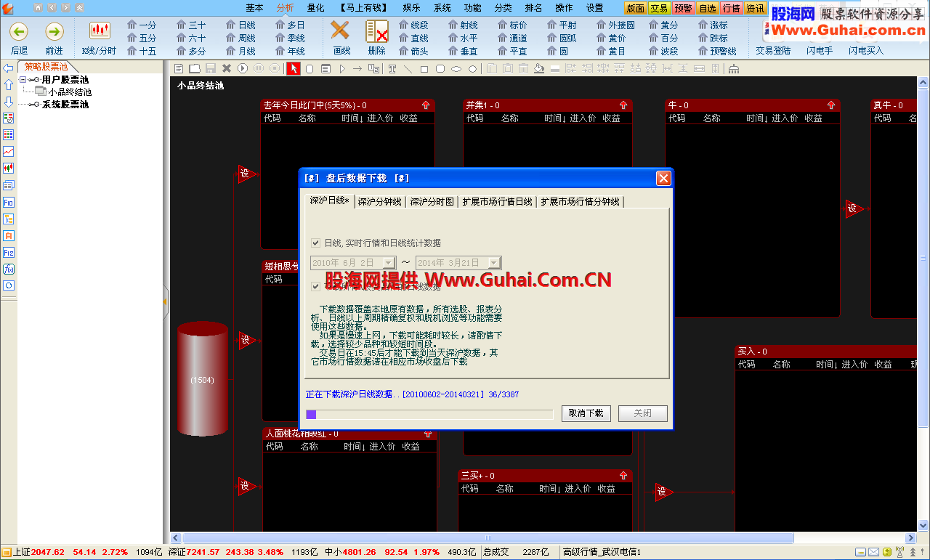The image size is (930, 560).
Task: Toggle the second checkbox in download dialog
Action: pyautogui.click(x=315, y=287)
